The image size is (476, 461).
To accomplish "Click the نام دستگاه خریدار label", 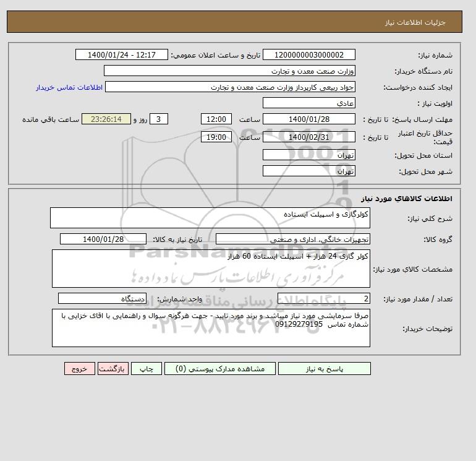I will (x=423, y=71).
